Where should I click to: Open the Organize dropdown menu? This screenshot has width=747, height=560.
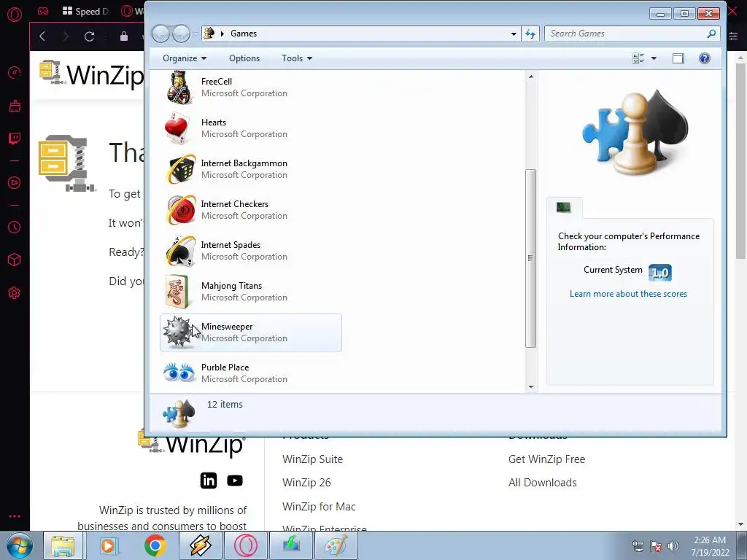click(x=185, y=58)
